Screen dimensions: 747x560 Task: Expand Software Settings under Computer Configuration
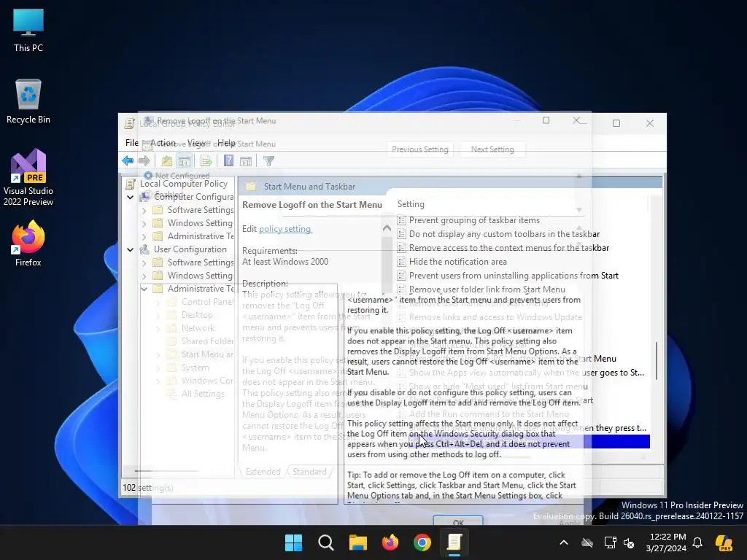coord(144,210)
